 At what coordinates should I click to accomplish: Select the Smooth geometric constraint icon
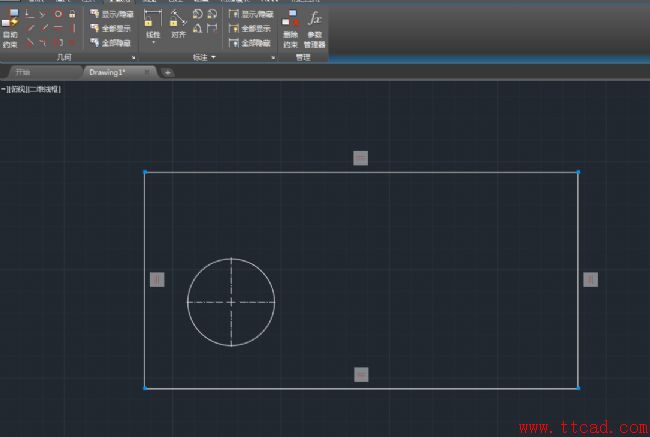[x=43, y=42]
